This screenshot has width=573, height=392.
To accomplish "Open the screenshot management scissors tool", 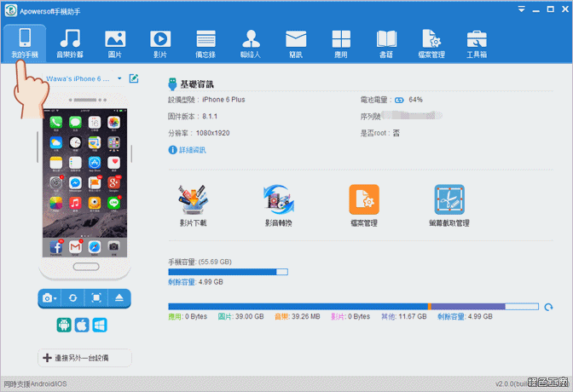I will click(x=449, y=205).
